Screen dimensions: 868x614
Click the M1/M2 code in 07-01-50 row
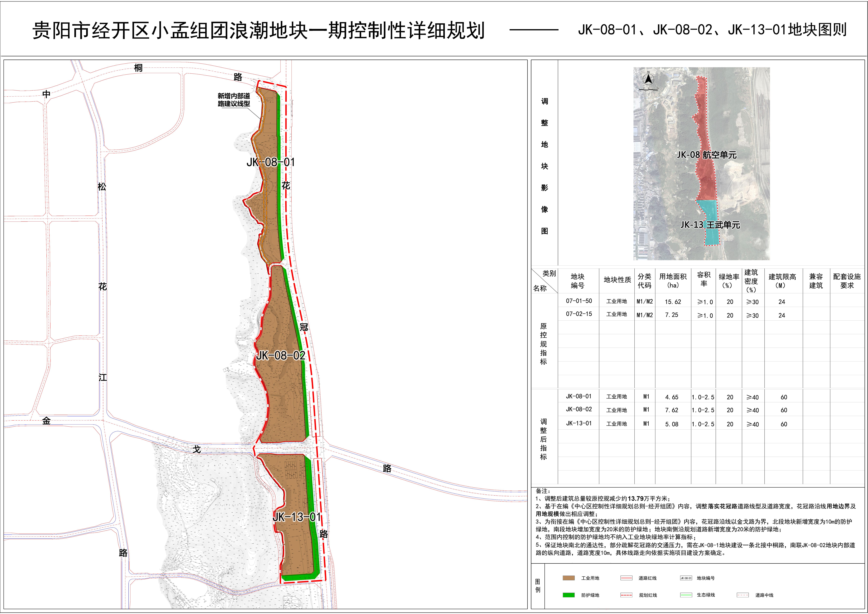point(645,301)
